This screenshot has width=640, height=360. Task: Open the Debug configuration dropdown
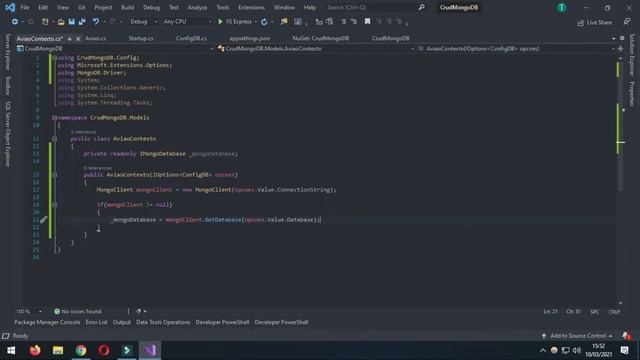click(x=144, y=22)
